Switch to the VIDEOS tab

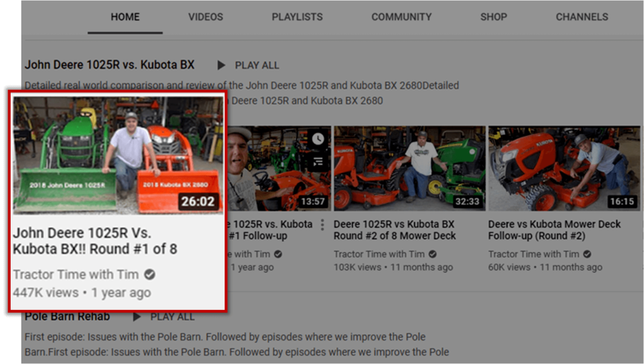(206, 17)
